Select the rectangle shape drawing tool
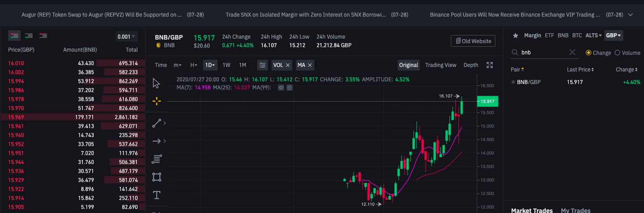 157,177
